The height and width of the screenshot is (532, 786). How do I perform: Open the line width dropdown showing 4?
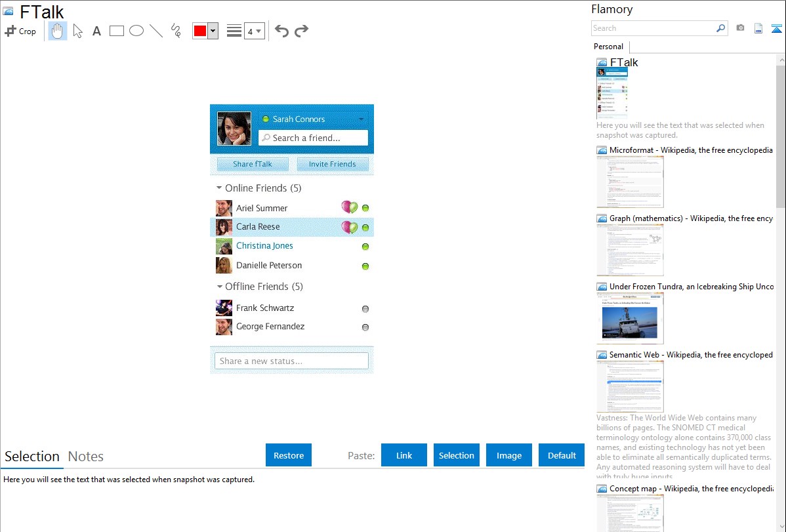pyautogui.click(x=255, y=31)
